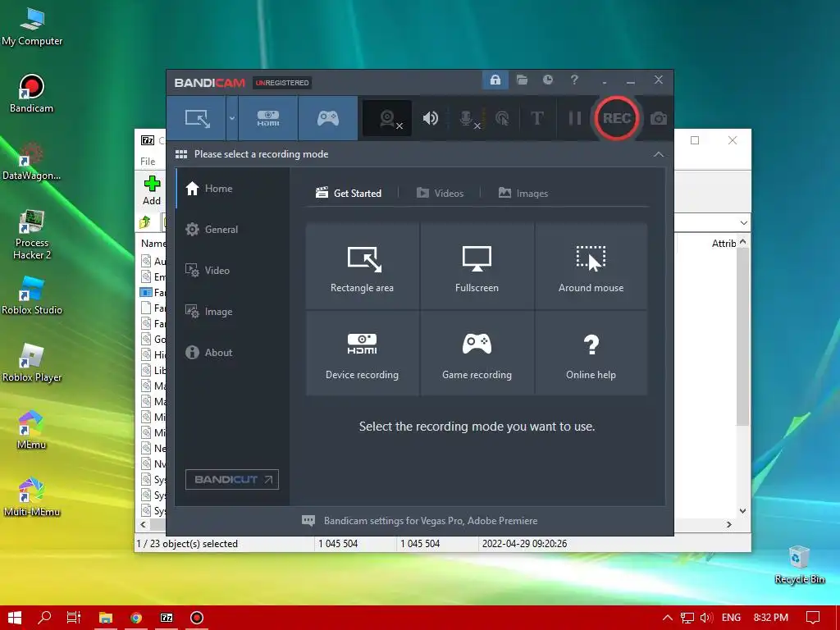The height and width of the screenshot is (630, 840).
Task: Click the 7-Zip vertical scrollbar
Action: point(742,336)
